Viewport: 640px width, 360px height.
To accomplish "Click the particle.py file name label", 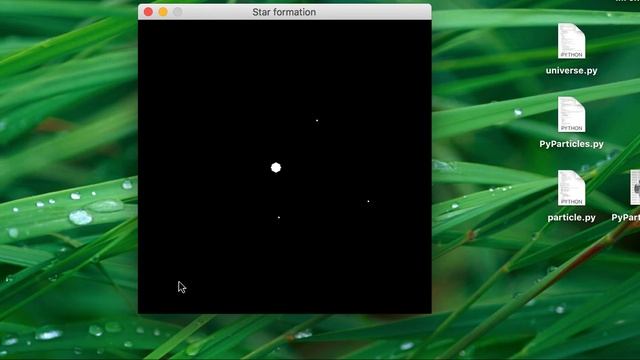I will (571, 218).
